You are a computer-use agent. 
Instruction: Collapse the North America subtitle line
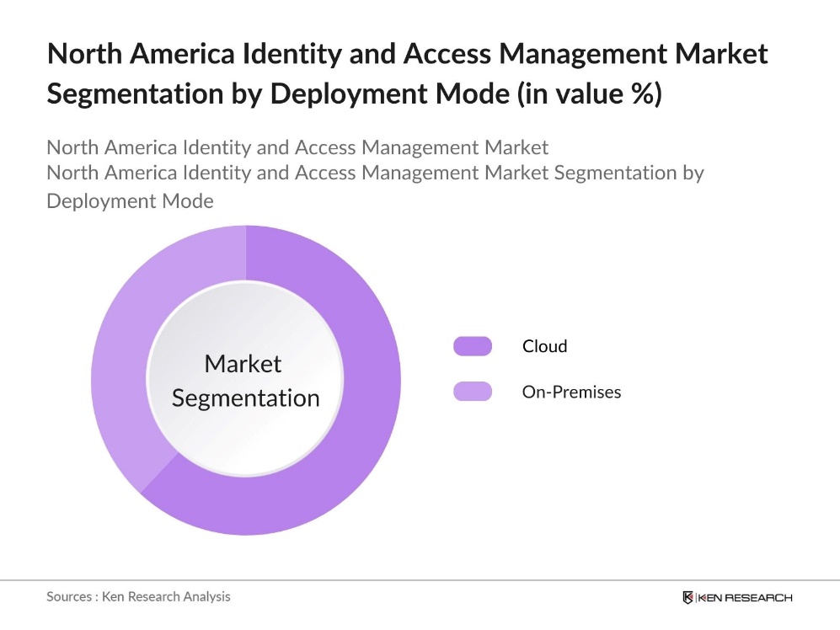coord(297,147)
